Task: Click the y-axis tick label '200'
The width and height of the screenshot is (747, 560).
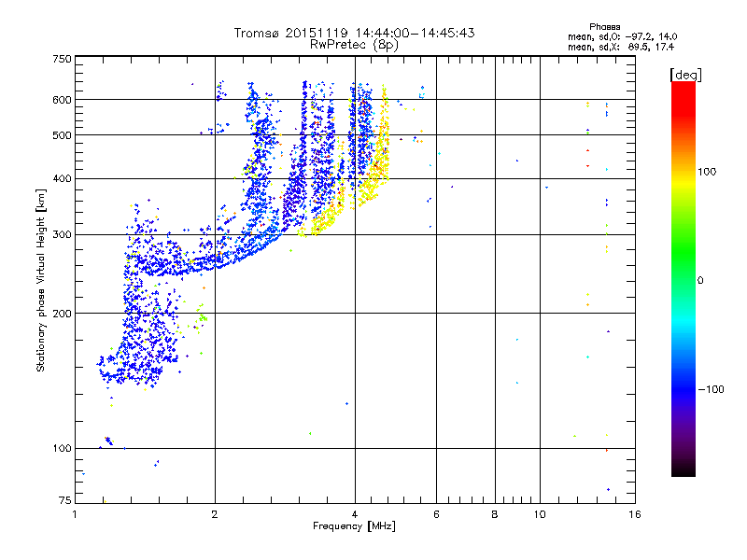Action: (63, 314)
